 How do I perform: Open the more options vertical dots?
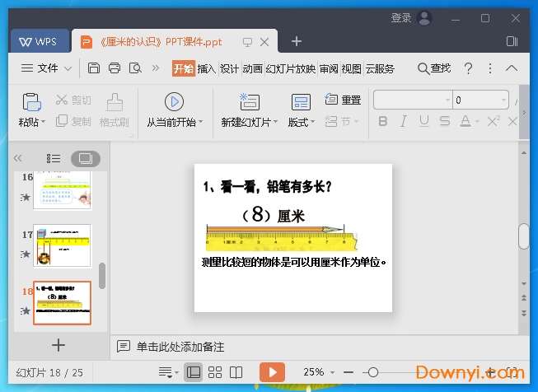tap(490, 68)
